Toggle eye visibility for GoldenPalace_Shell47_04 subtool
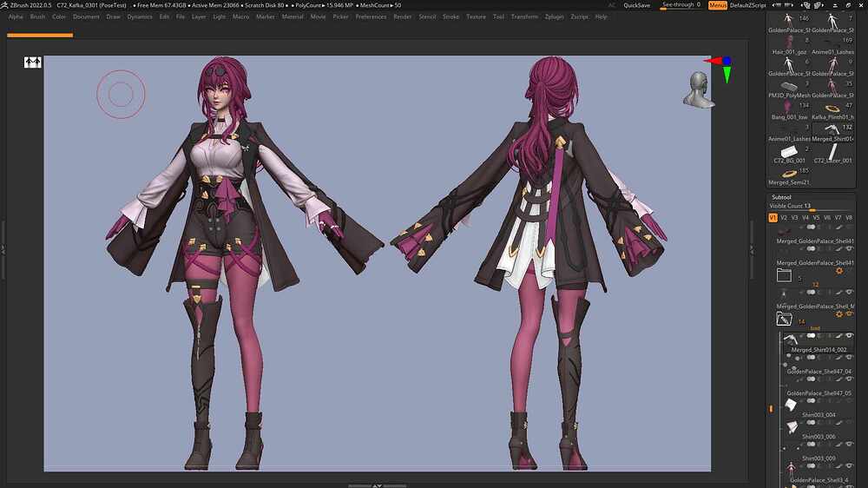The image size is (868, 488). [850, 357]
